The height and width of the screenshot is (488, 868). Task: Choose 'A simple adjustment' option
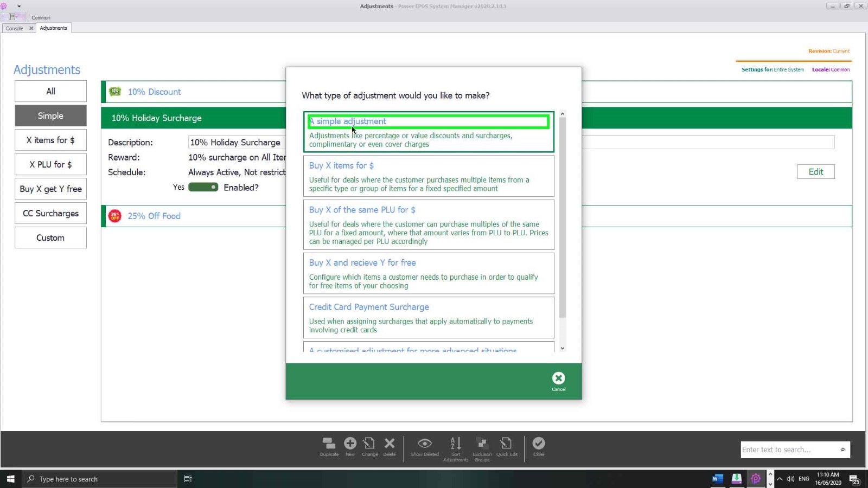429,132
